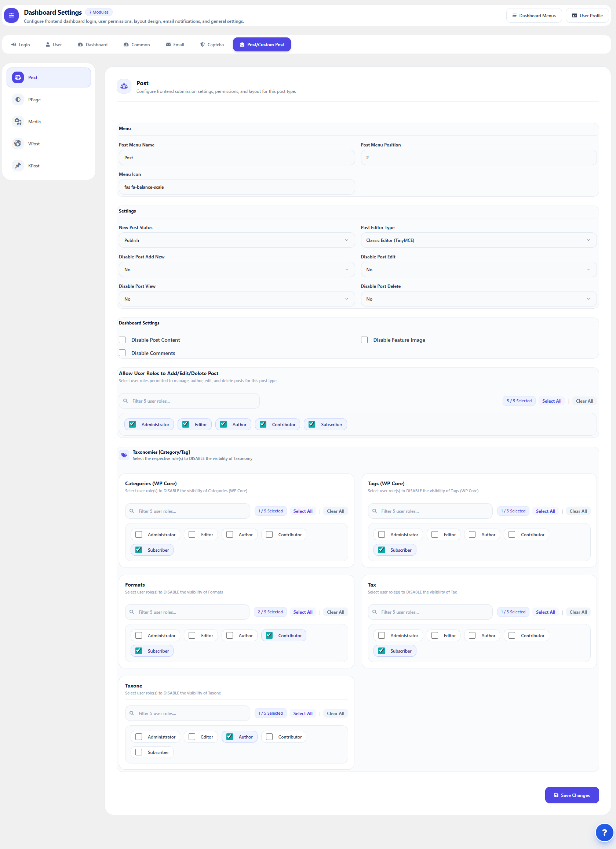616x849 pixels.
Task: Open the Common tab
Action: click(x=136, y=44)
